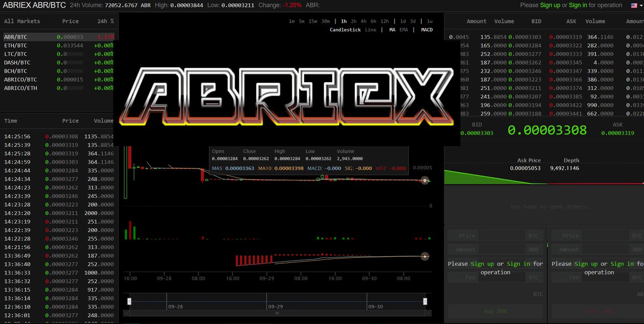
Task: Switch chart to 1d interval
Action: 403,21
